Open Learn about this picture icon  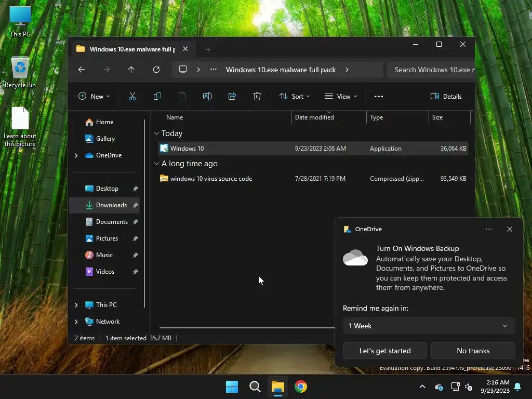[20, 127]
